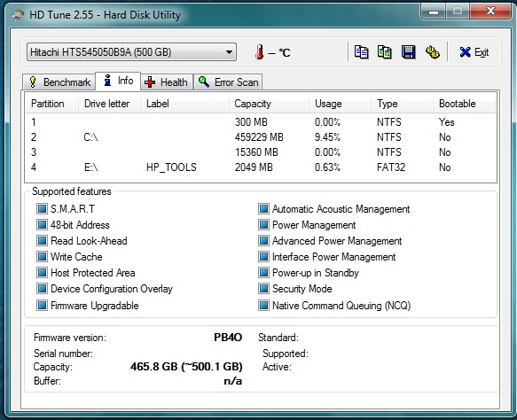Click the 465.8 GB capacity value
This screenshot has width=517, height=420.
tap(186, 367)
